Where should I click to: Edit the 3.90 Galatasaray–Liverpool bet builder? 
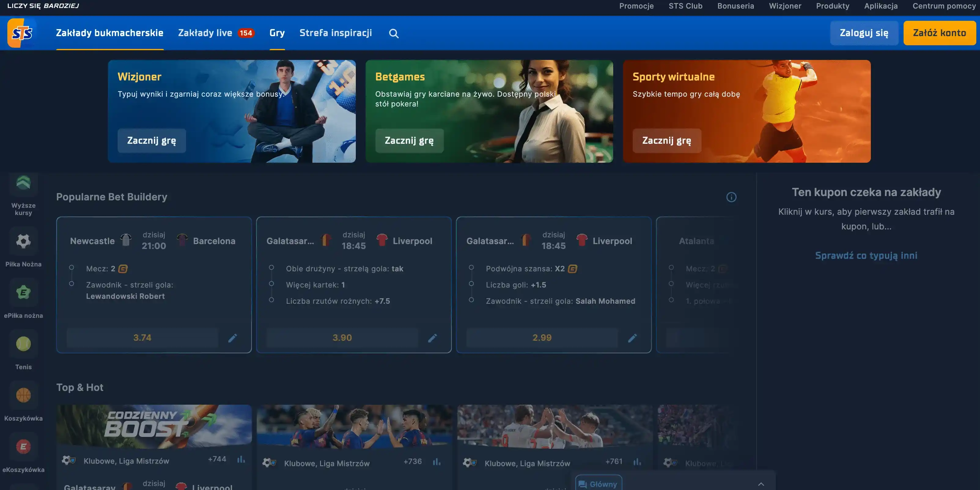point(433,338)
